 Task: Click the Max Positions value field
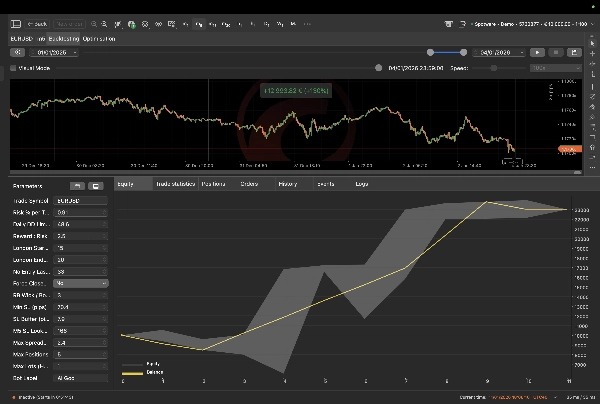pos(81,354)
